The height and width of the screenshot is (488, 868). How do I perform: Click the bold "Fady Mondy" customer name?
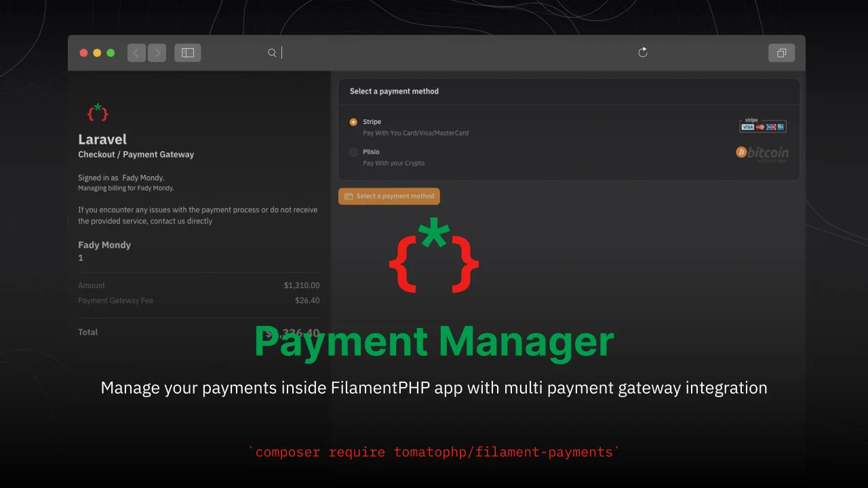point(104,245)
